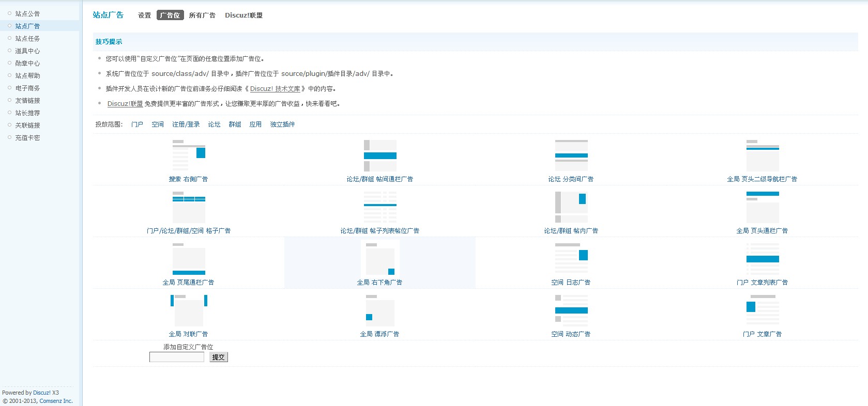The image size is (868, 406).
Task: Open 站点公告 in the sidebar
Action: [27, 13]
